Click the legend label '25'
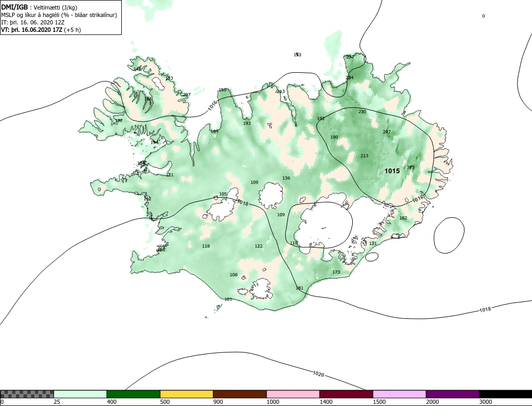Viewport: 532px width, 406px height. coord(57,402)
